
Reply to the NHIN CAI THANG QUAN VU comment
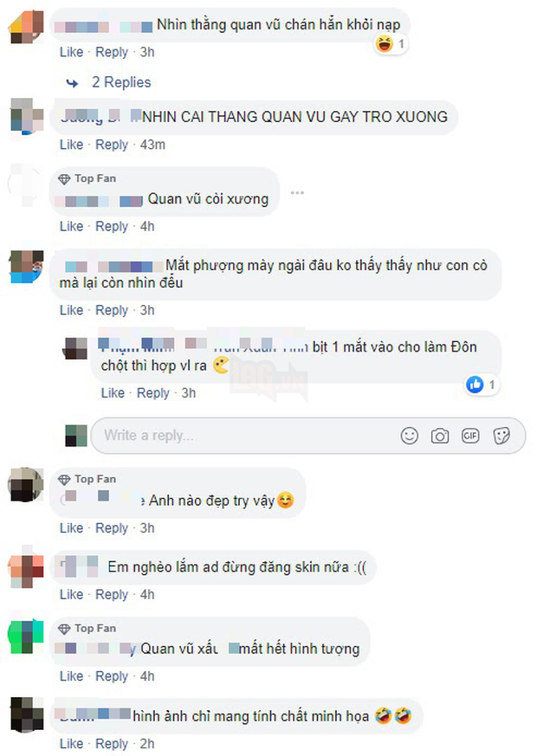tap(112, 145)
